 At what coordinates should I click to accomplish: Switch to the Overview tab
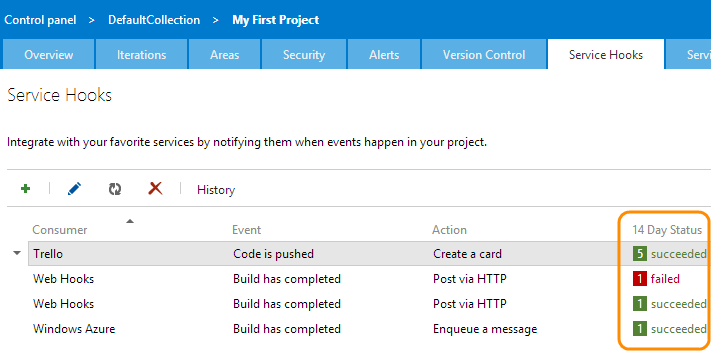click(x=49, y=54)
